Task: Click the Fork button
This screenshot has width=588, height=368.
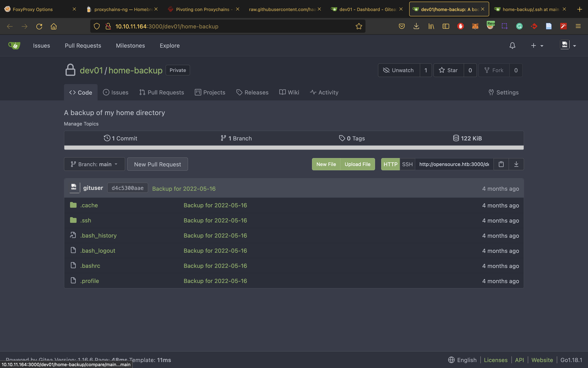Action: [x=494, y=70]
